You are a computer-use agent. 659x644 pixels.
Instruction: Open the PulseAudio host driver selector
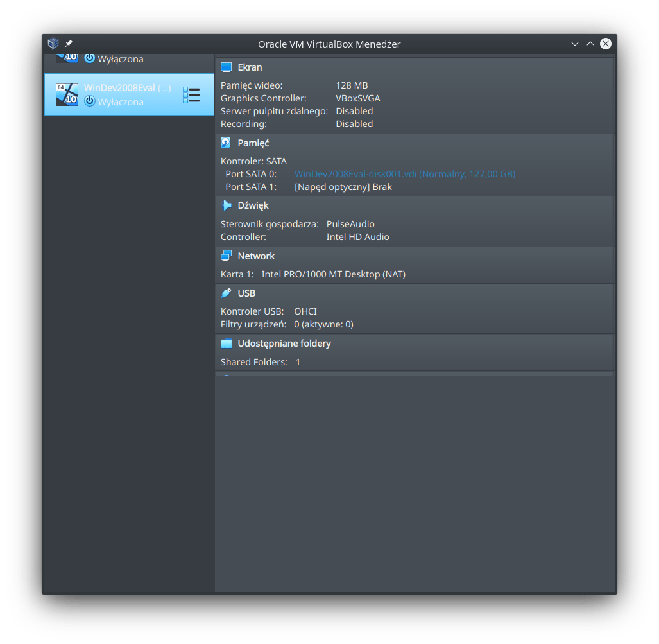tap(350, 224)
